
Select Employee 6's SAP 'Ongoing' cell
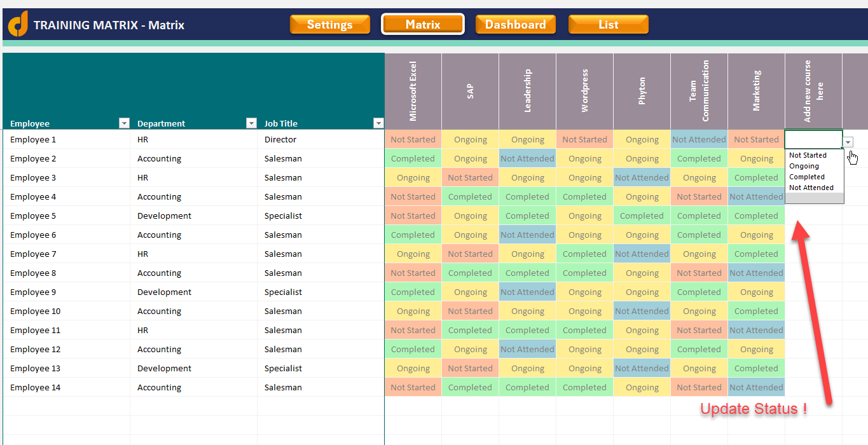(471, 235)
